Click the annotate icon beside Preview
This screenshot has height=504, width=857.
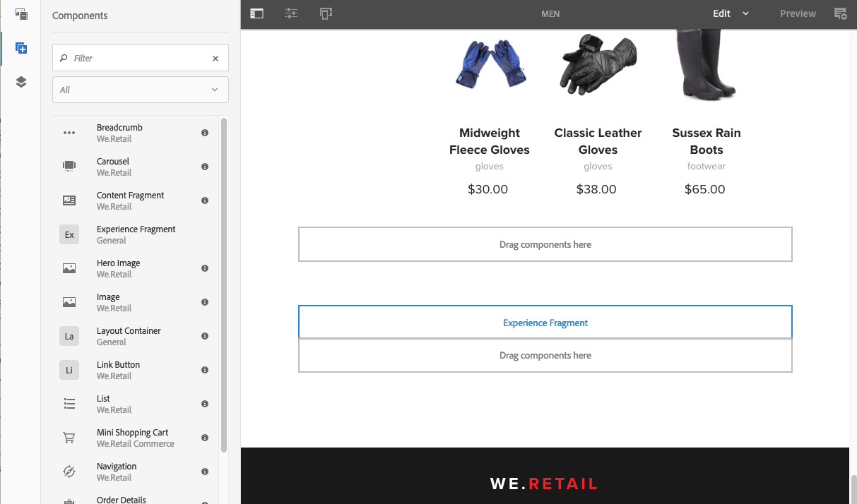coord(840,13)
